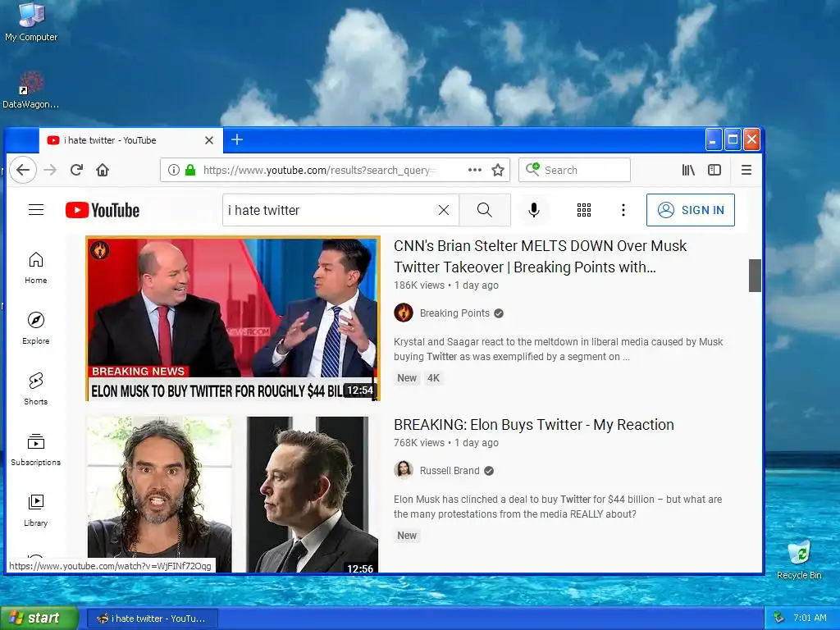This screenshot has width=840, height=630.
Task: Open 'BREAKING: Elon Buys Twitter' video title
Action: pos(533,424)
